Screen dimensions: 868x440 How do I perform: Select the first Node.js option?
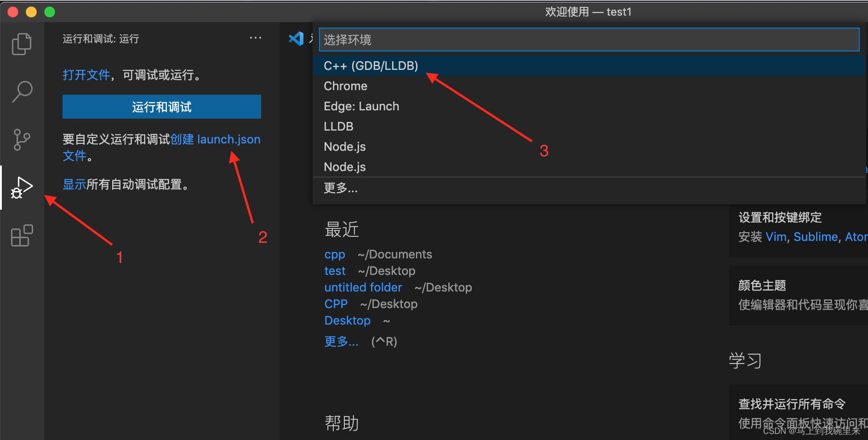coord(589,147)
